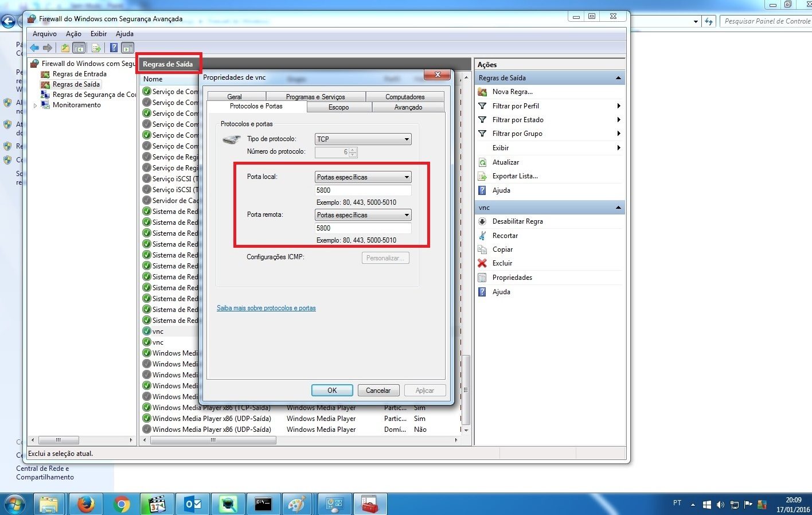Click the OK button
The height and width of the screenshot is (515, 812).
332,391
